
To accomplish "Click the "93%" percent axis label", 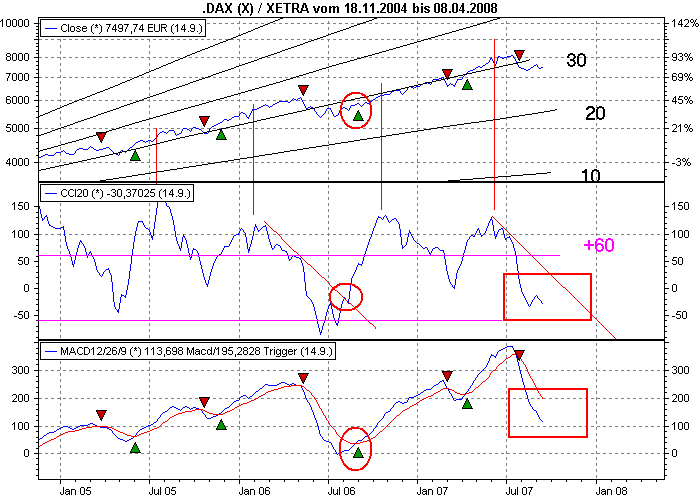I will pyautogui.click(x=682, y=57).
